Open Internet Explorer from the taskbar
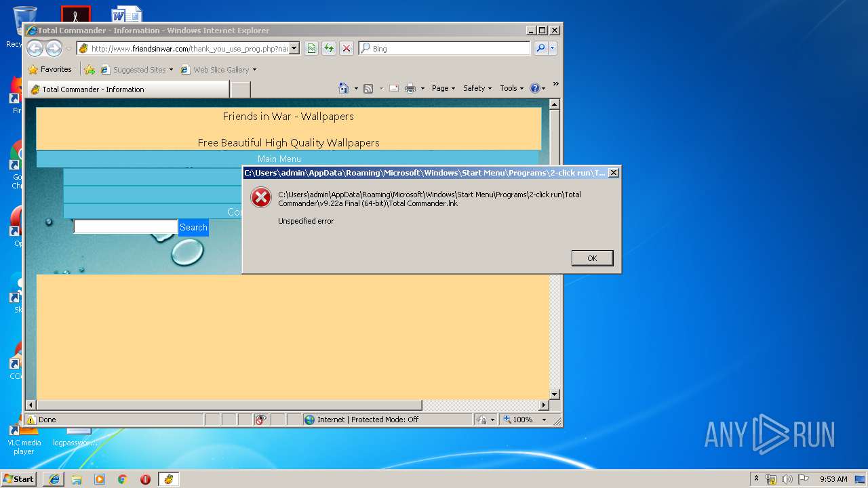This screenshot has height=488, width=868. point(54,479)
